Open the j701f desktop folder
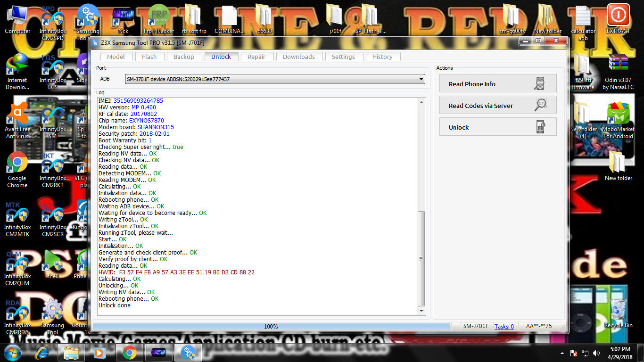The width and height of the screenshot is (644, 362). (x=335, y=19)
